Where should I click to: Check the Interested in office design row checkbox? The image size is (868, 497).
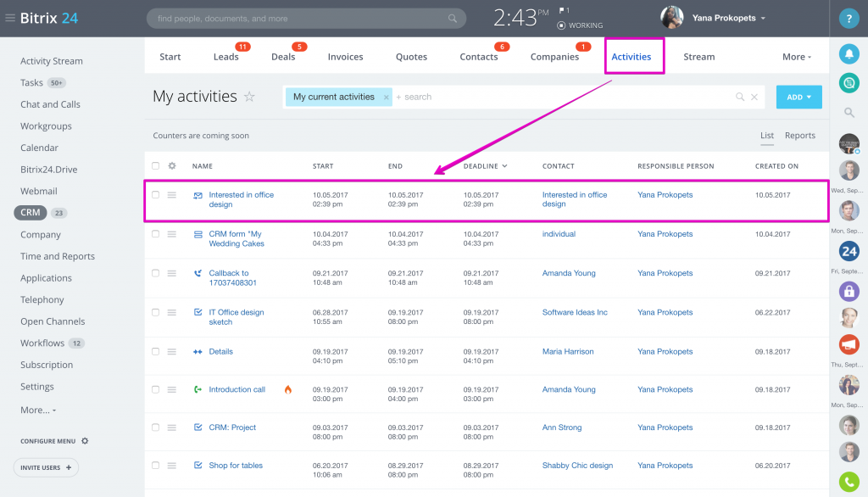156,194
